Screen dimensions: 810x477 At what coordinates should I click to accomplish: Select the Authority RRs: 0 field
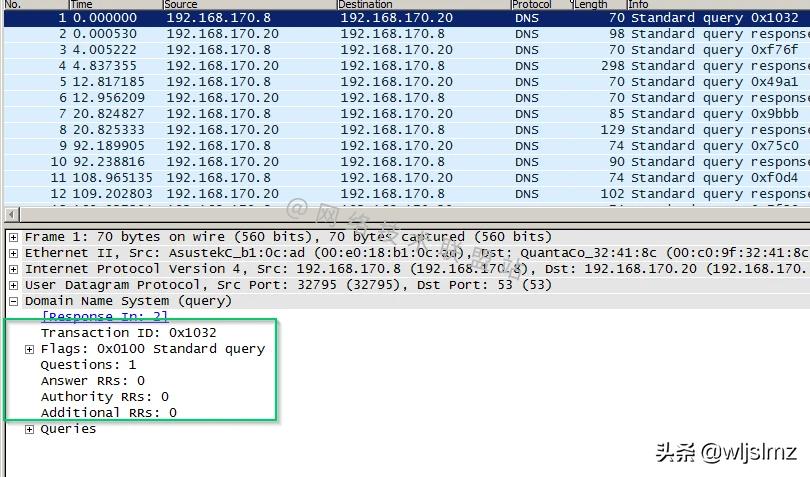[105, 397]
